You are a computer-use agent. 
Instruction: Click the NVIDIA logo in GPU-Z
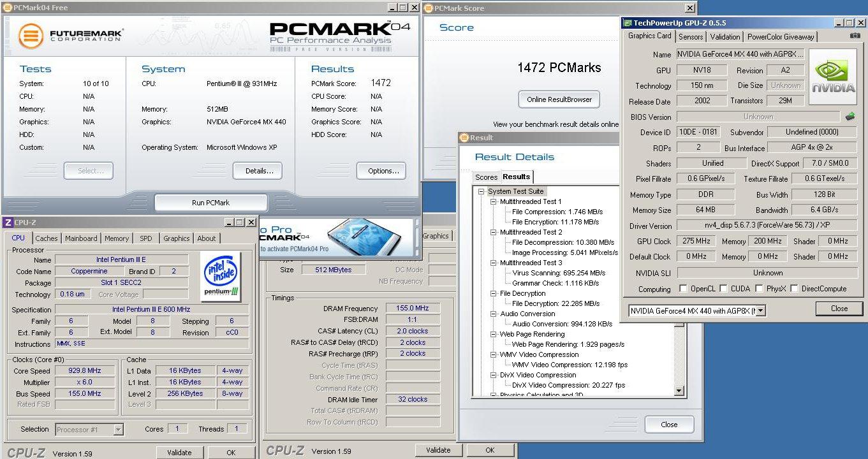click(x=832, y=77)
